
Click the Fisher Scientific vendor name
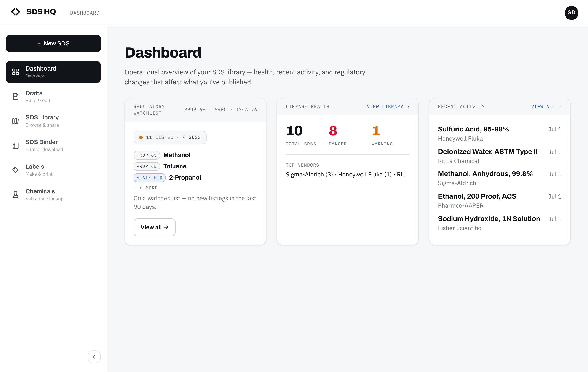[x=459, y=228]
